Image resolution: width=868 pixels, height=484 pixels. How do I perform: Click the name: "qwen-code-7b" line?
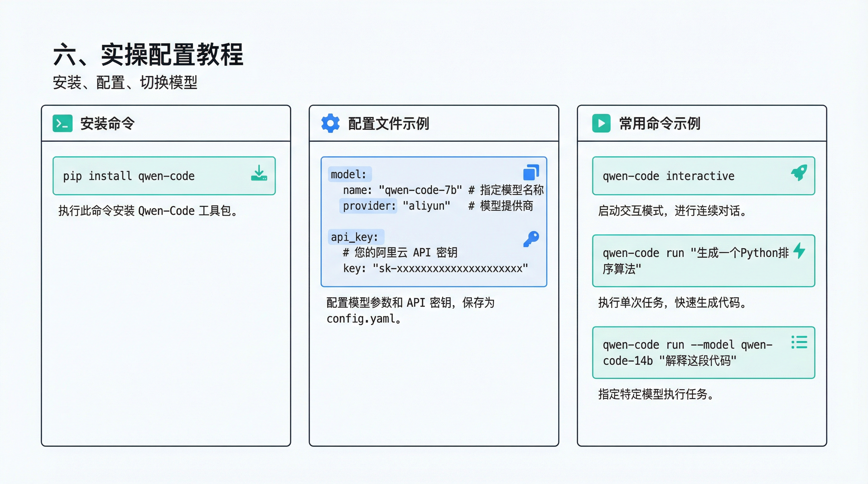(402, 190)
